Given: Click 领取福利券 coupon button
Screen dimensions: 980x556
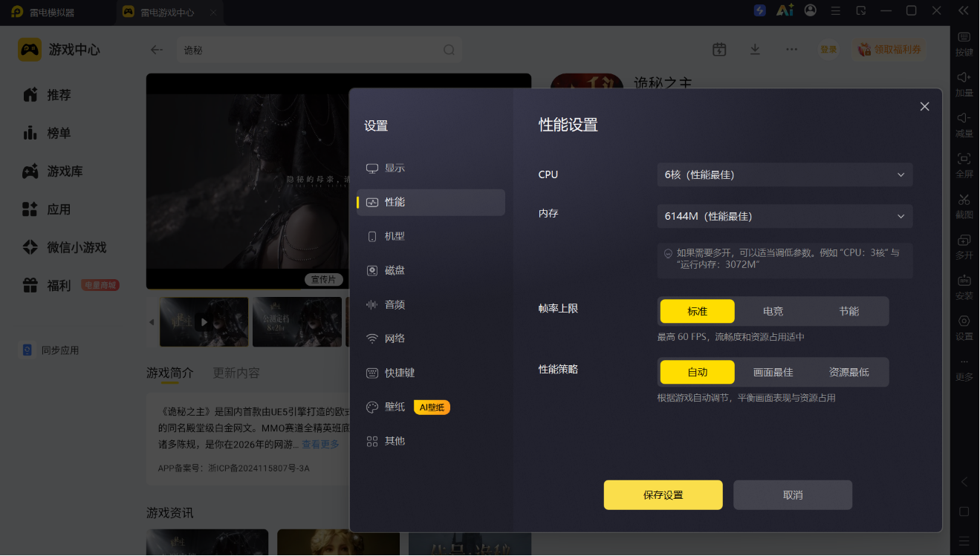Looking at the screenshot, I should 889,50.
